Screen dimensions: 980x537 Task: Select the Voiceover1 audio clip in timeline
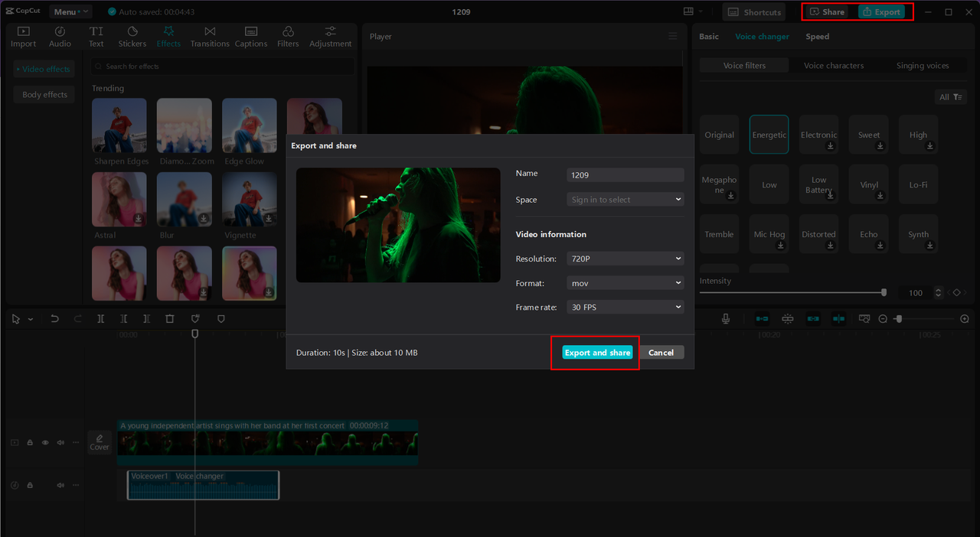(x=203, y=485)
